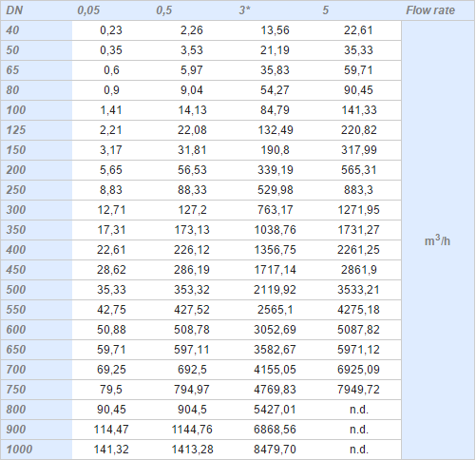The height and width of the screenshot is (460, 476).
Task: Select the 8479,70 cell in last row
Action: 275,450
